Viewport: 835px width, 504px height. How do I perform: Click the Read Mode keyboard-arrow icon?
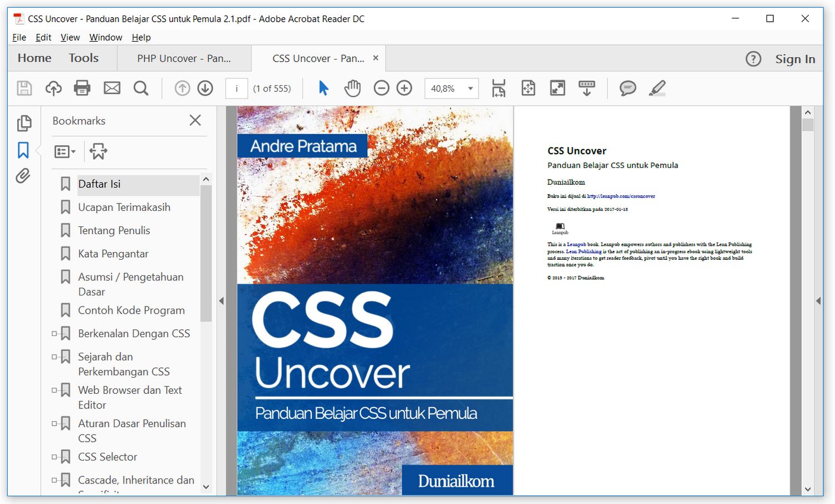point(587,88)
